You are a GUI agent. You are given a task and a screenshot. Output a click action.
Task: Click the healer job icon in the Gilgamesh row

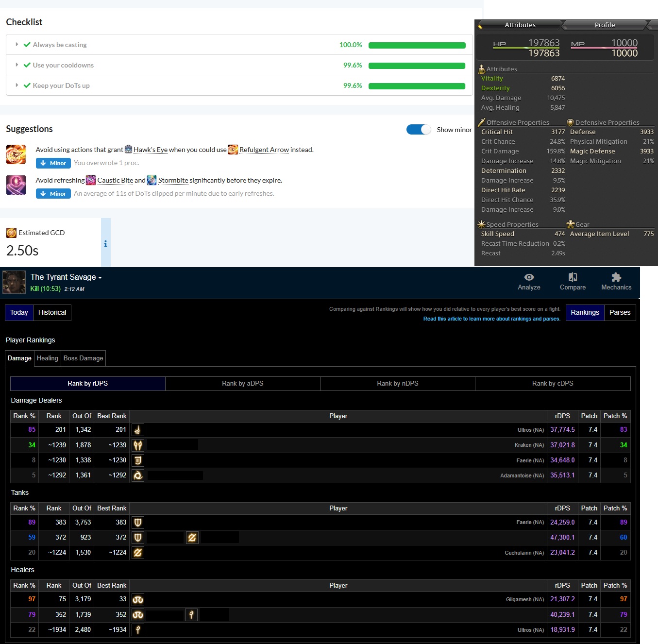click(138, 599)
